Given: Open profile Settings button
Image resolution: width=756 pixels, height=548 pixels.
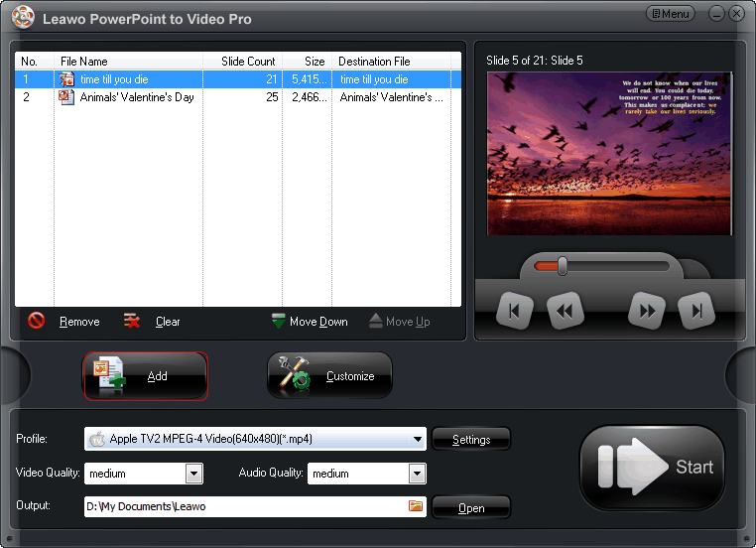Looking at the screenshot, I should [x=471, y=440].
